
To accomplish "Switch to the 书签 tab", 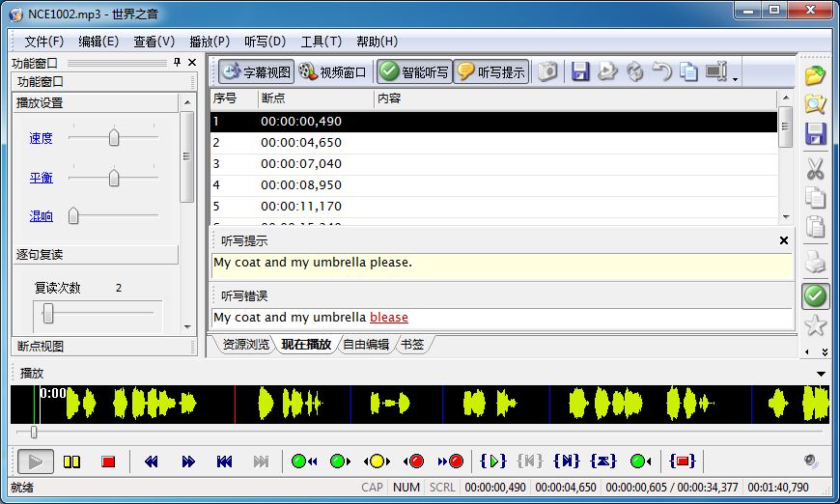I will point(412,345).
